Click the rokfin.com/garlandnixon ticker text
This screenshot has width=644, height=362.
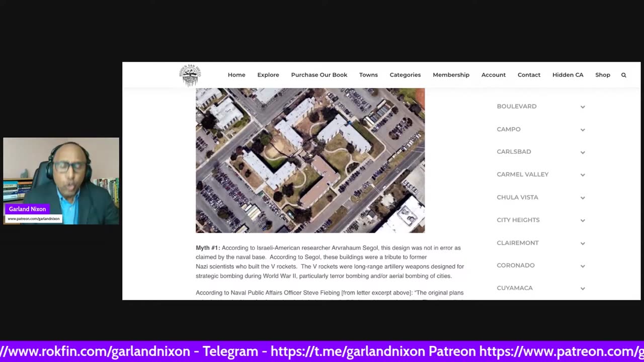click(x=95, y=351)
